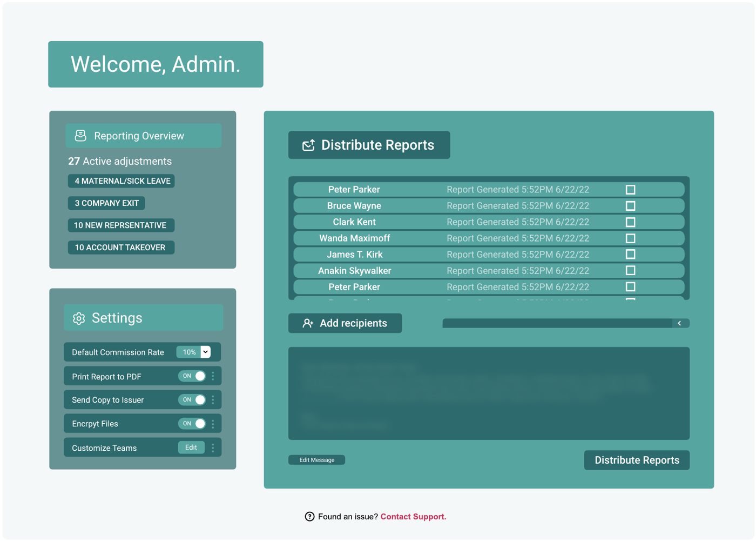Viewport: 756px width, 541px height.
Task: Select the 3 COMPANY EXIT tag
Action: (106, 203)
